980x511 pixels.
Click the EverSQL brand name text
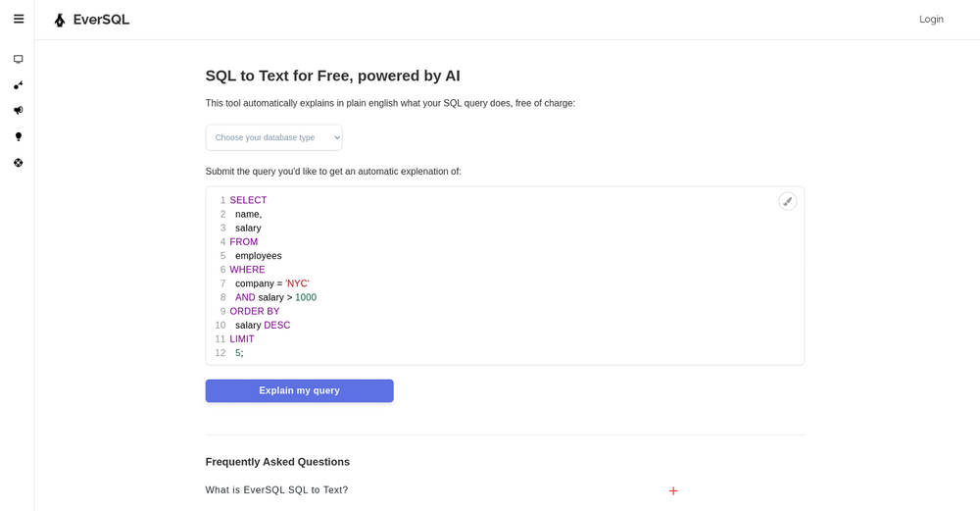(x=101, y=20)
